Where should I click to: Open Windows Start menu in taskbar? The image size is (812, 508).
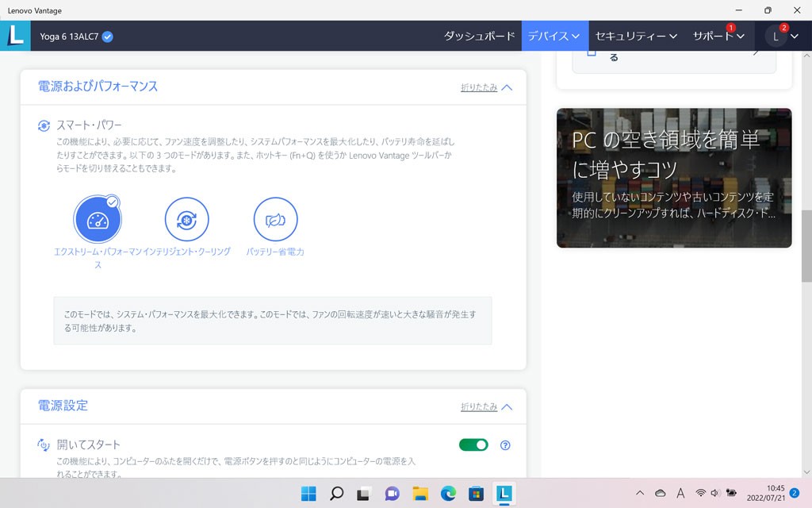(308, 494)
